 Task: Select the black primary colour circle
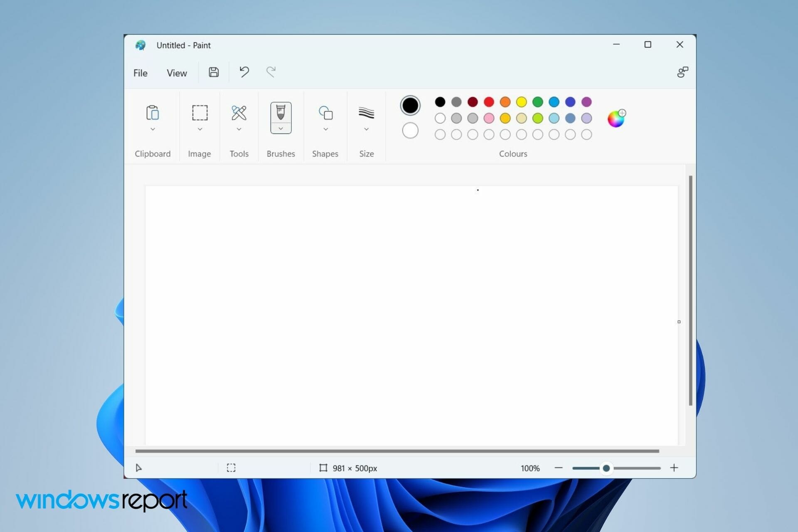point(410,106)
